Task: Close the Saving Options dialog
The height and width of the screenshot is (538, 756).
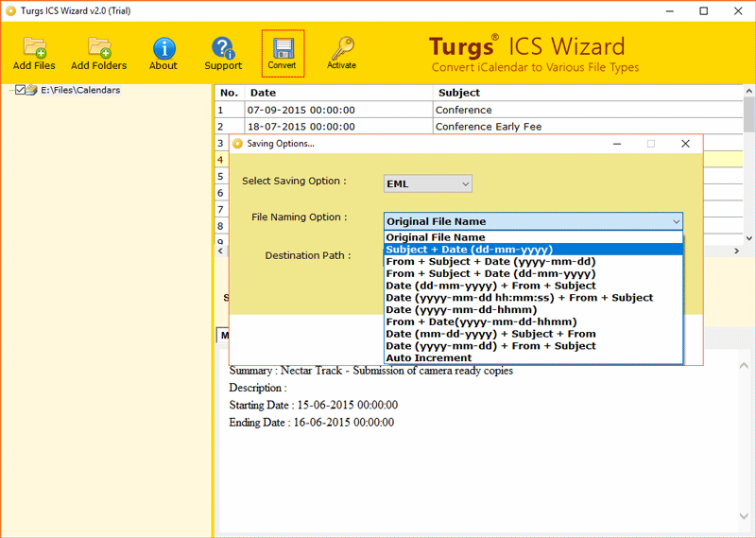Action: pyautogui.click(x=685, y=144)
